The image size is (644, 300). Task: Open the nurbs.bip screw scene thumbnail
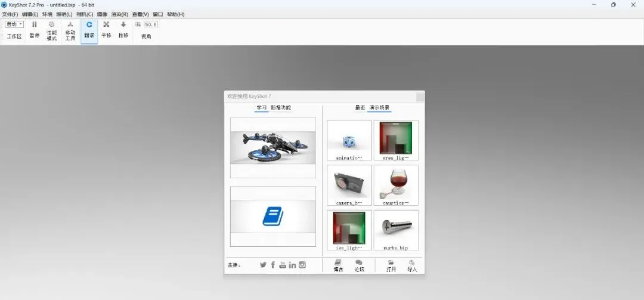click(396, 230)
